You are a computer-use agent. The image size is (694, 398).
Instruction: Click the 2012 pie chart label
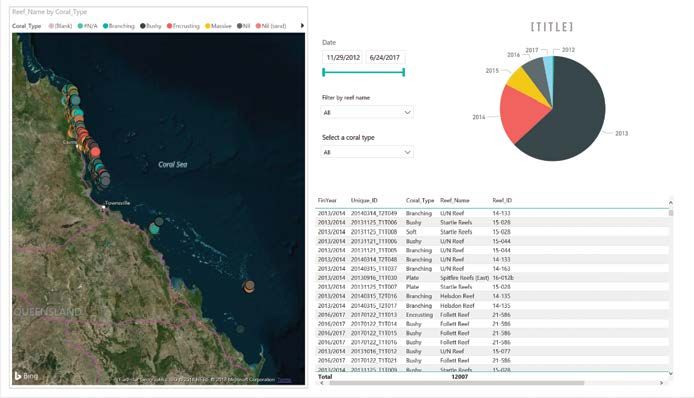tap(568, 50)
